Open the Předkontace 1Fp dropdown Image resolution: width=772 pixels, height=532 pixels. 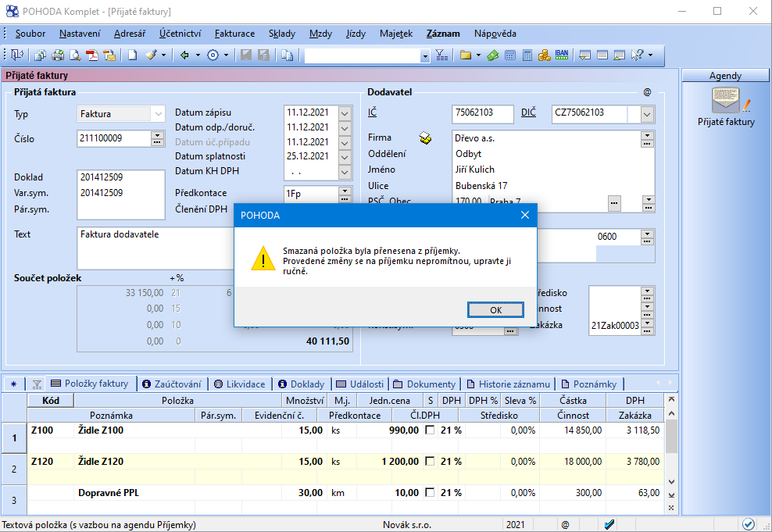345,191
